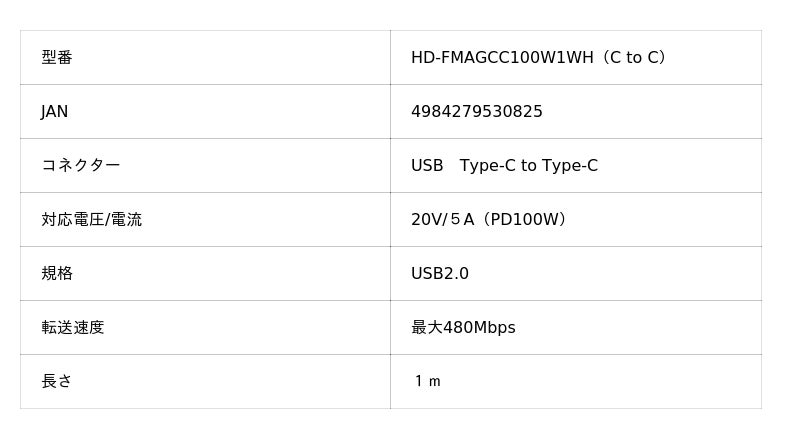Click the JAN label cell

205,111
